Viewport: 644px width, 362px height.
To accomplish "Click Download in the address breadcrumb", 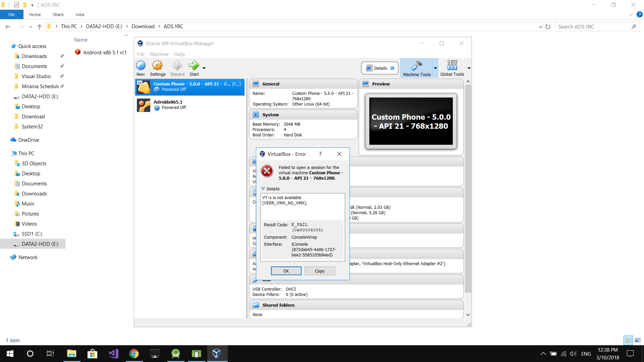I will pos(143,26).
